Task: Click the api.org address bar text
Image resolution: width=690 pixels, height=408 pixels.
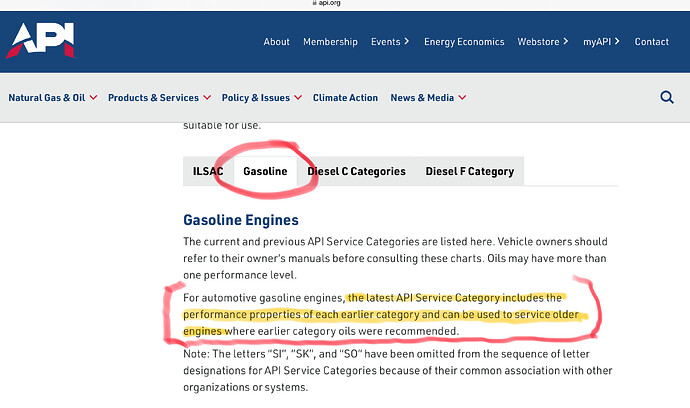Action: tap(329, 3)
